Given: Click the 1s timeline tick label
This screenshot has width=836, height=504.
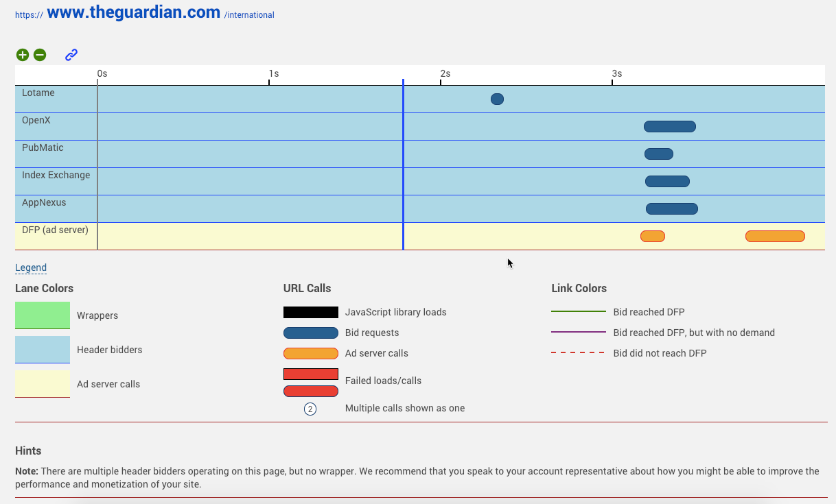Looking at the screenshot, I should [x=274, y=73].
